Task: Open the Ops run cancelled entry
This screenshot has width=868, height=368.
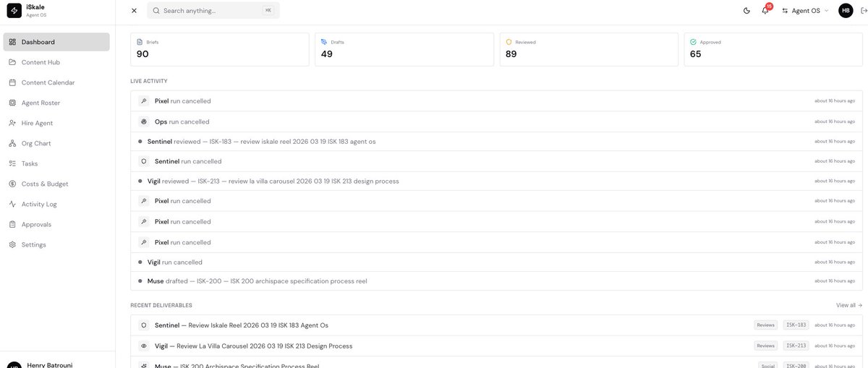Action: click(496, 121)
